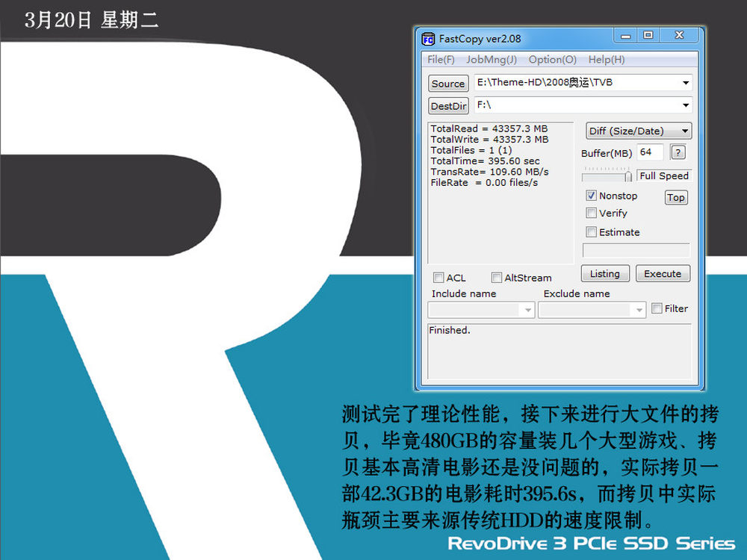Click the Finished. status message
The image size is (747, 560).
[449, 330]
